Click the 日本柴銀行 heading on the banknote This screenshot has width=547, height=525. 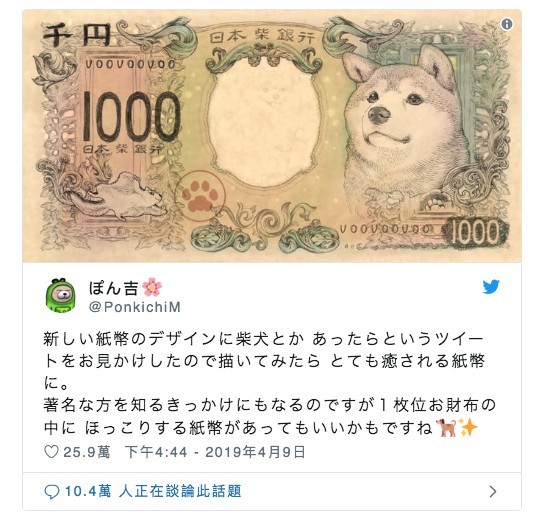pos(263,37)
